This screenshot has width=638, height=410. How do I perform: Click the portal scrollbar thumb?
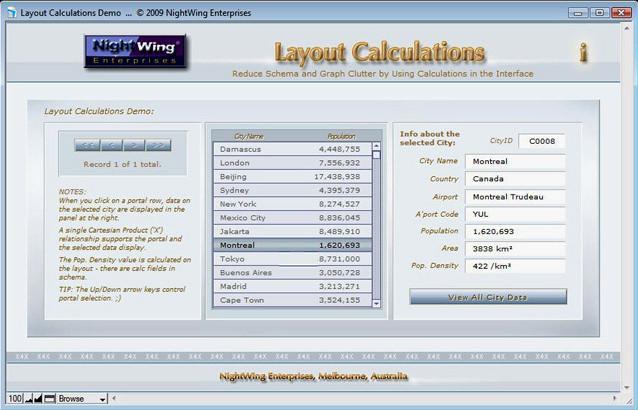click(x=376, y=155)
